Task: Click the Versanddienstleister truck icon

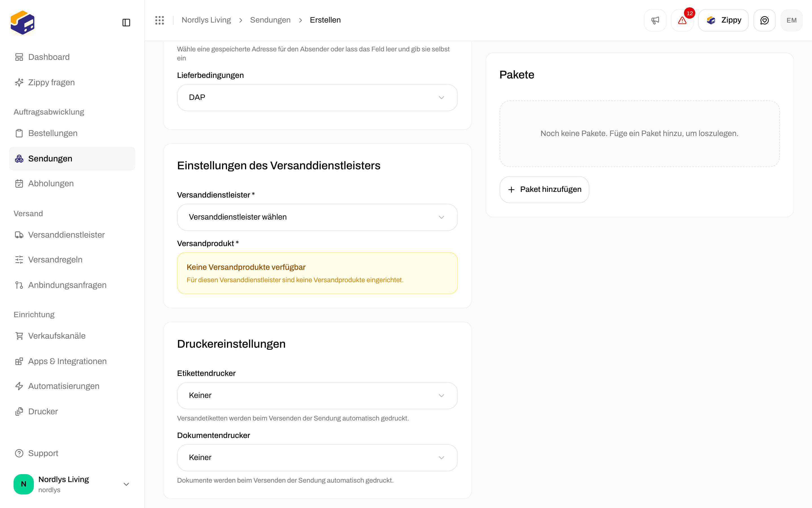Action: [x=19, y=235]
